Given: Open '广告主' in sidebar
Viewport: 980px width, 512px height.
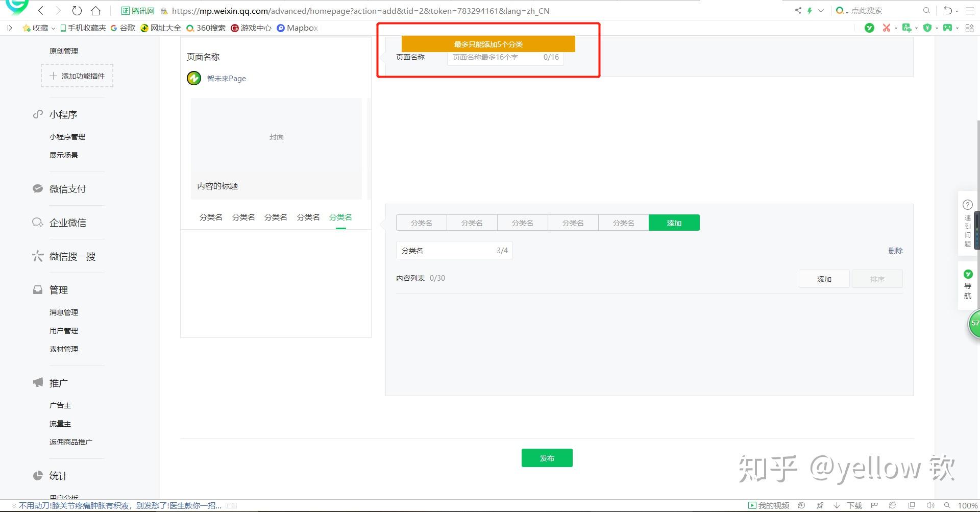Looking at the screenshot, I should (60, 405).
